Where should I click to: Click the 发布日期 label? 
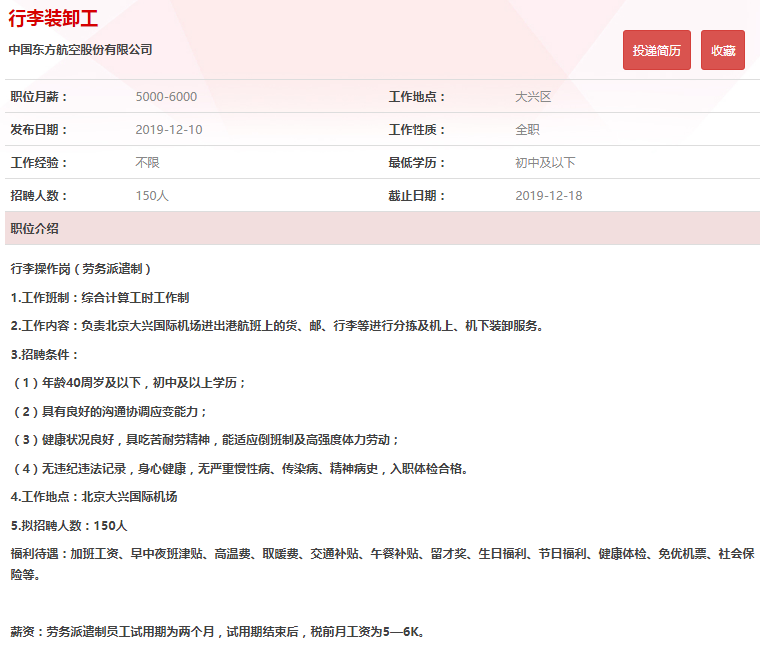pyautogui.click(x=39, y=129)
